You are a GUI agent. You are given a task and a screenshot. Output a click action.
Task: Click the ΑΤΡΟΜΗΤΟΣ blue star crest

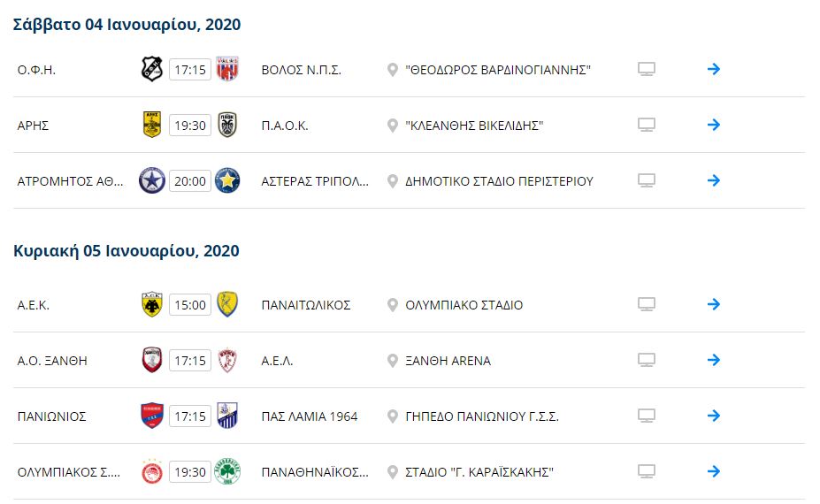click(152, 181)
